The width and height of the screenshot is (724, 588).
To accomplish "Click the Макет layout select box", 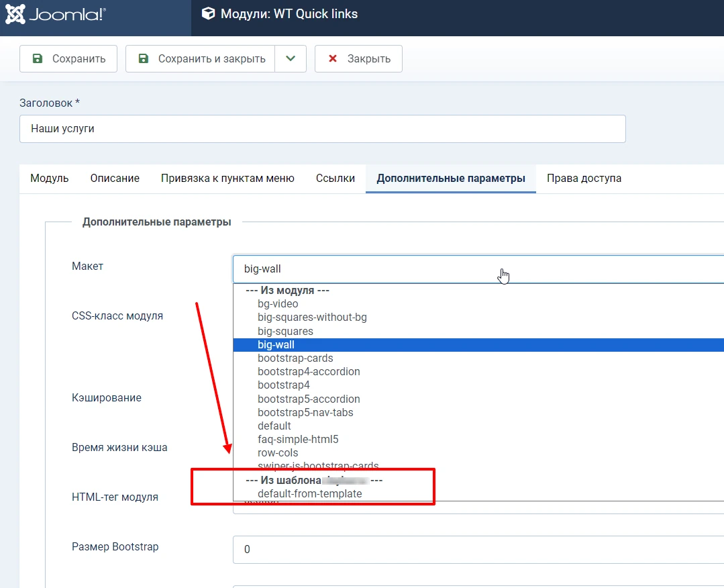I will click(478, 268).
